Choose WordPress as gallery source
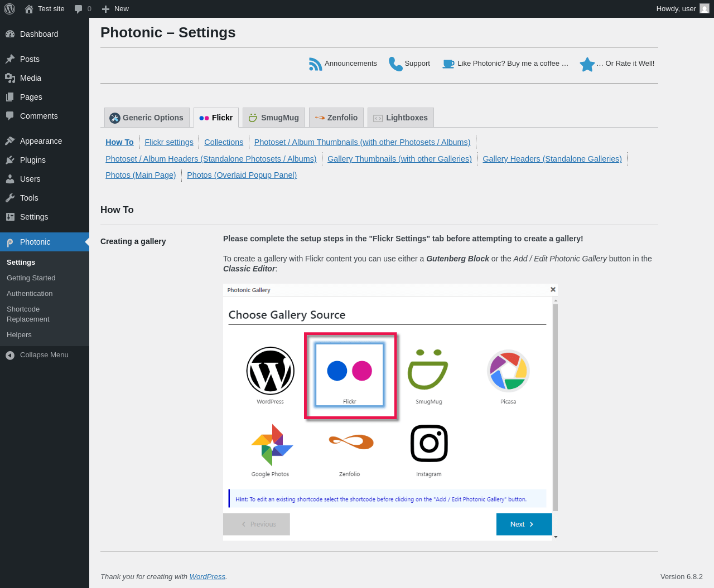 coord(271,375)
